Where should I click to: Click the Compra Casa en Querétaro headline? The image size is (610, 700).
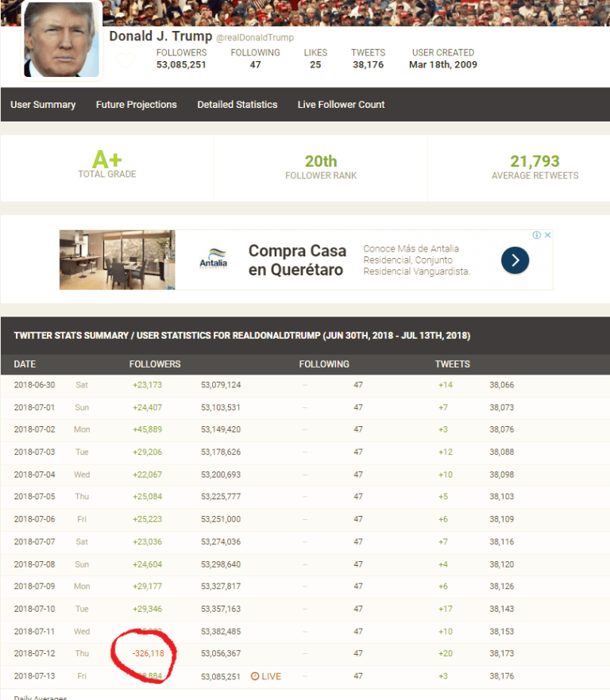click(297, 260)
